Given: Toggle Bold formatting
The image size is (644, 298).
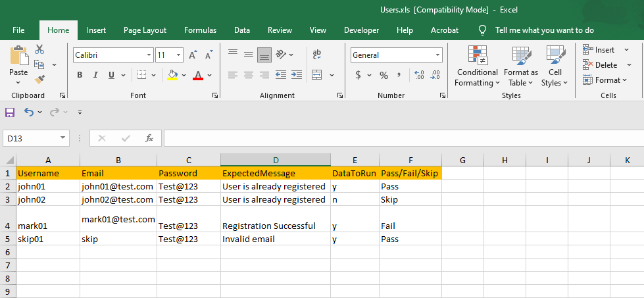Looking at the screenshot, I should (80, 75).
